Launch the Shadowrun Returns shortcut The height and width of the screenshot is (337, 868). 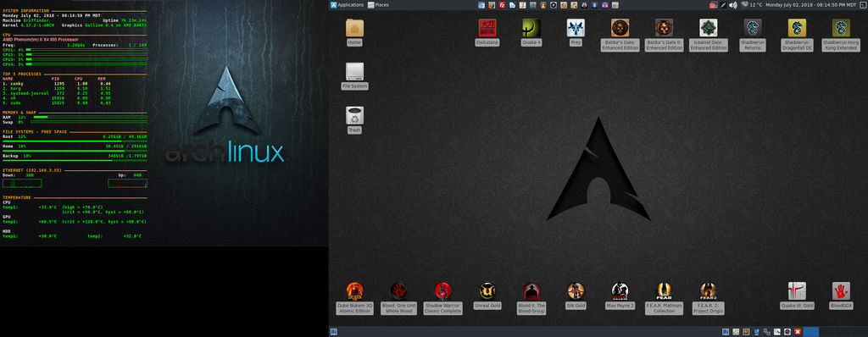(x=753, y=35)
